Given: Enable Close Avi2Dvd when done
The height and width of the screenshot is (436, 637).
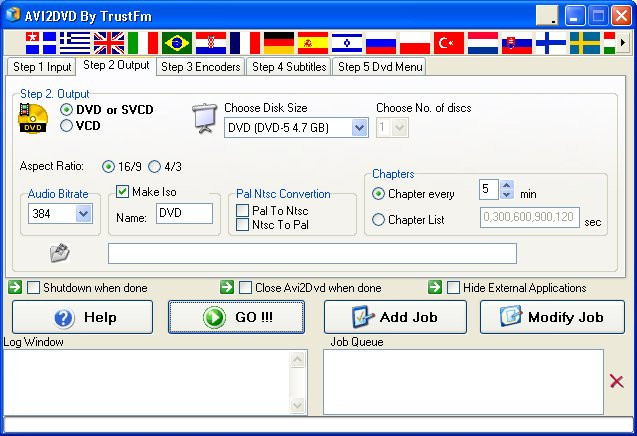Looking at the screenshot, I should coord(245,288).
